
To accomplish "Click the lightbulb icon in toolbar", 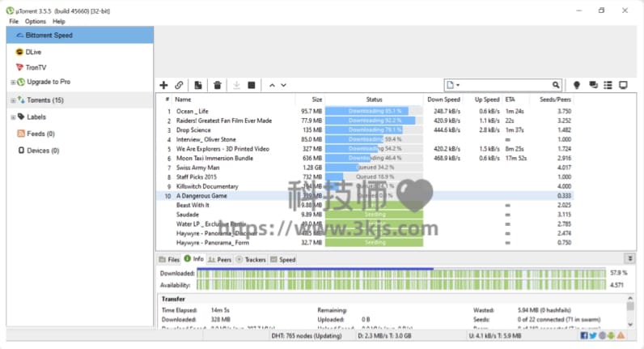I will pos(577,85).
